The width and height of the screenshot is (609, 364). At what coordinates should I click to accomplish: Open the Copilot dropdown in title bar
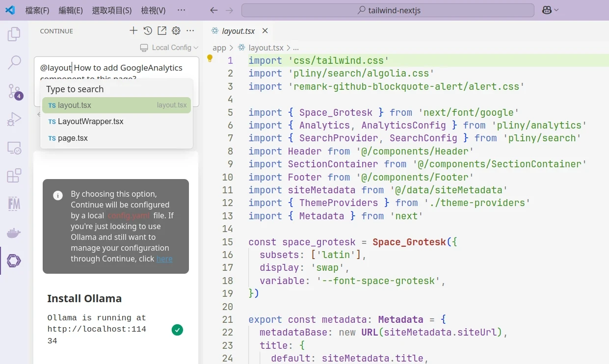tap(550, 10)
